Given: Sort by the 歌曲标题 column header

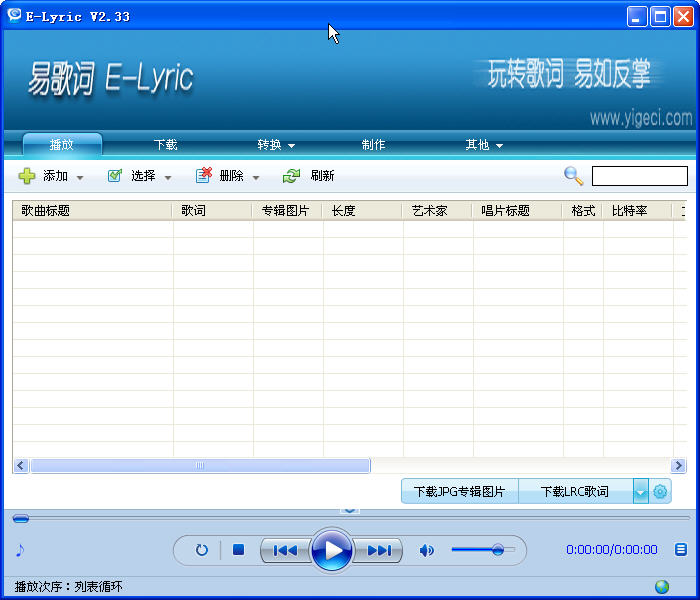Looking at the screenshot, I should pyautogui.click(x=92, y=210).
